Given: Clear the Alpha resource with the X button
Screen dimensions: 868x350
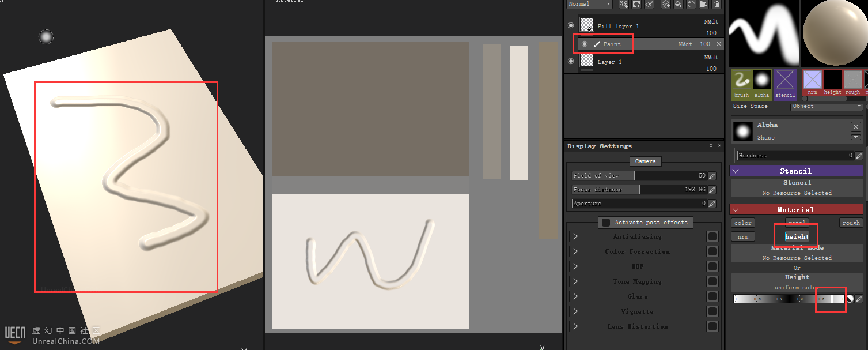Looking at the screenshot, I should point(855,127).
